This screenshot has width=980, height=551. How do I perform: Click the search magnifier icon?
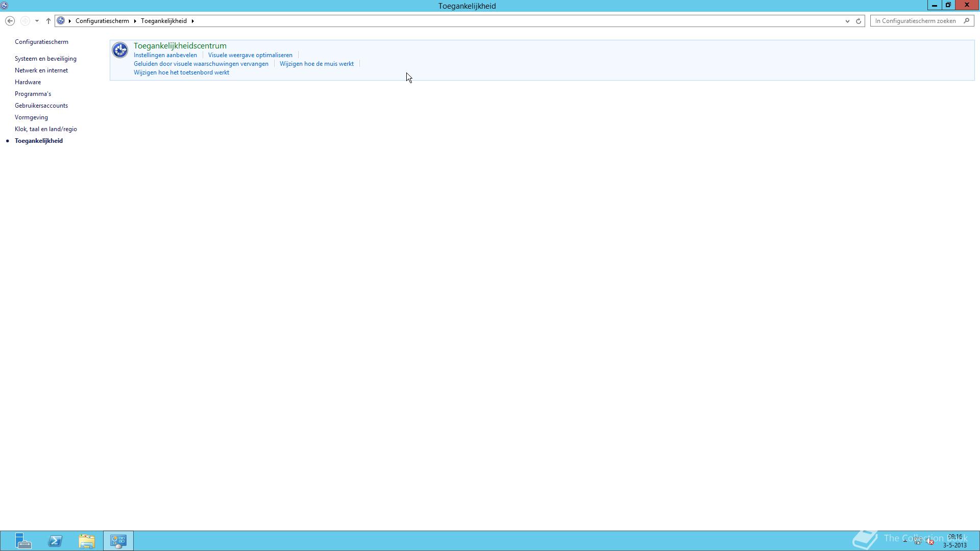tap(966, 21)
